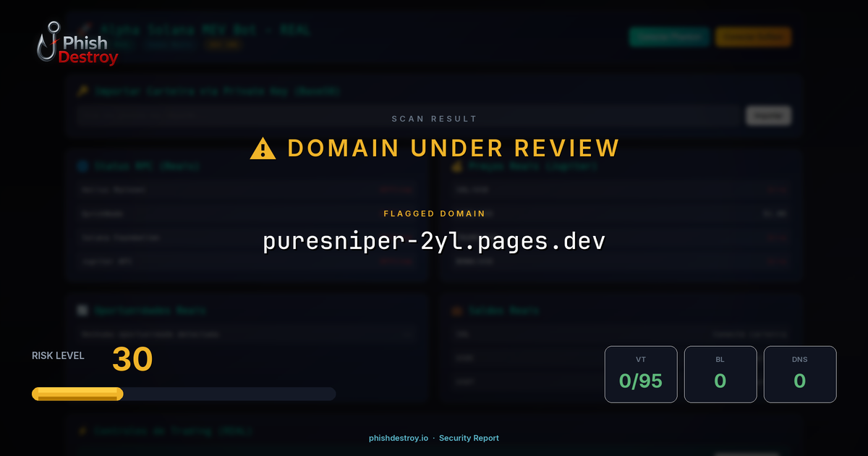868x456 pixels.
Task: Select the BL 0 score card
Action: (720, 374)
